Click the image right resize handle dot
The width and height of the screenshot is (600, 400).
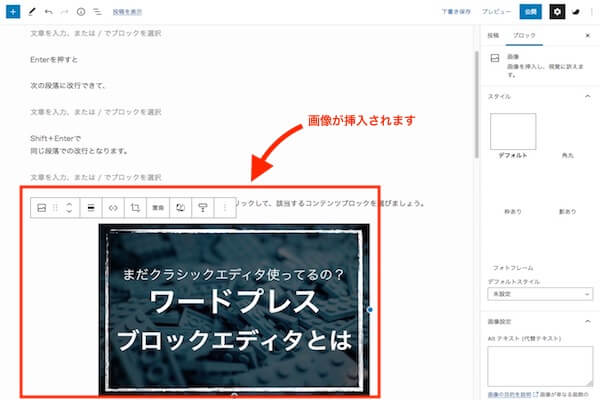pyautogui.click(x=370, y=309)
